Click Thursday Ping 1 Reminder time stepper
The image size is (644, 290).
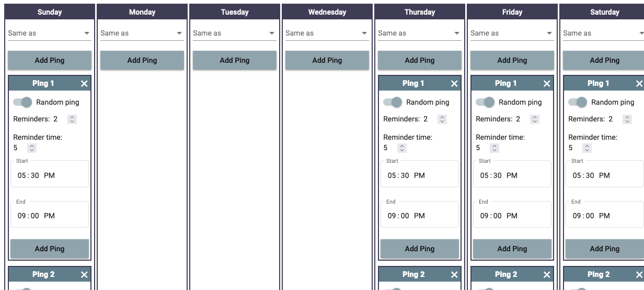coord(402,148)
